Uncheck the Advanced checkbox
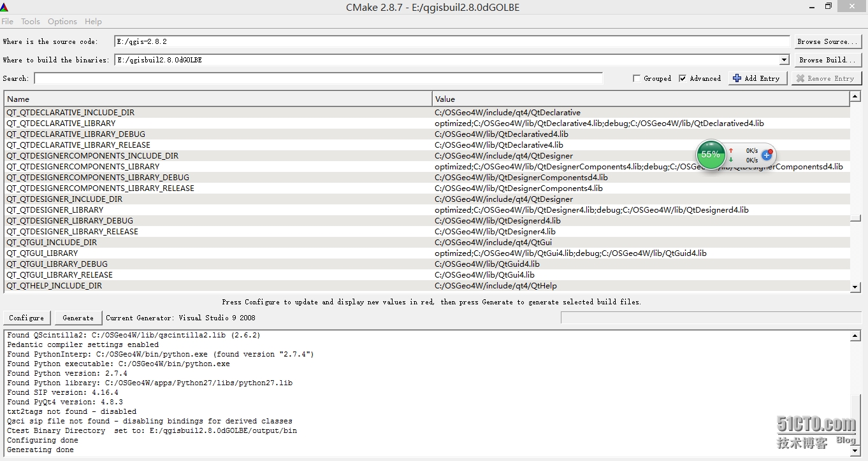The width and height of the screenshot is (868, 461). tap(683, 78)
